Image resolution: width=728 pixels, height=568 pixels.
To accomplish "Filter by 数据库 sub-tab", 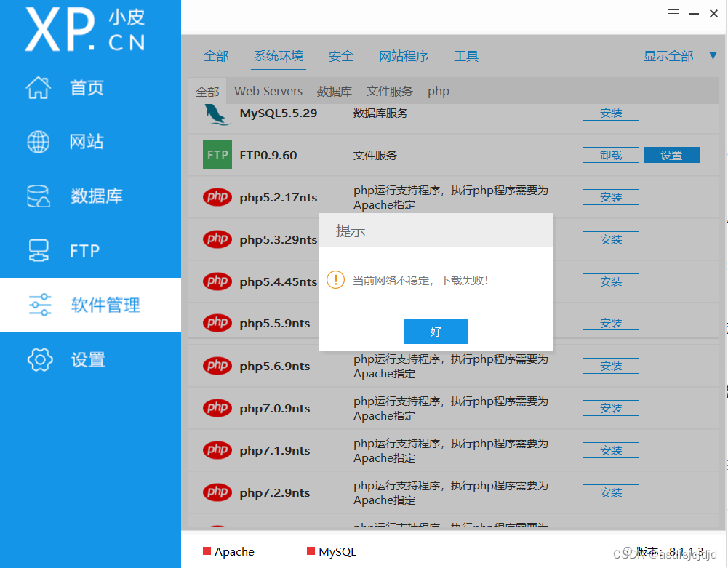I will (335, 91).
